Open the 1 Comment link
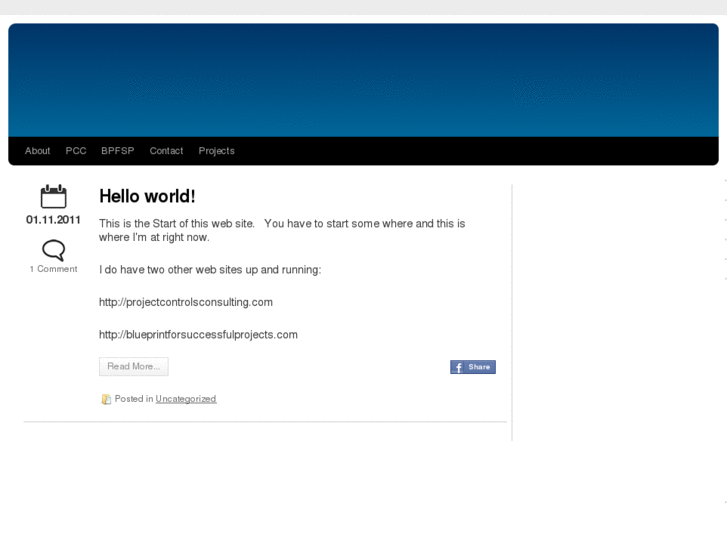The width and height of the screenshot is (727, 545). tap(53, 269)
